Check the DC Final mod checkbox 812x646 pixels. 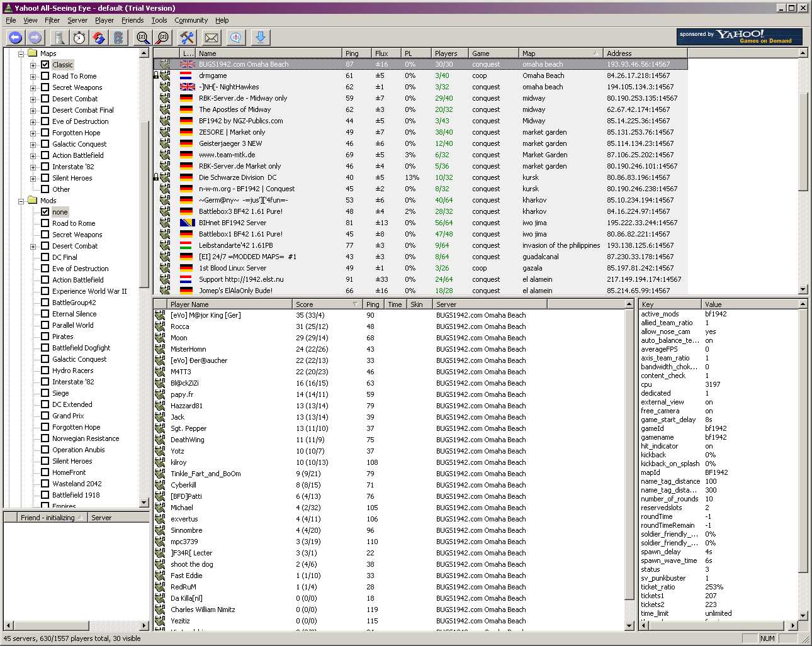45,257
